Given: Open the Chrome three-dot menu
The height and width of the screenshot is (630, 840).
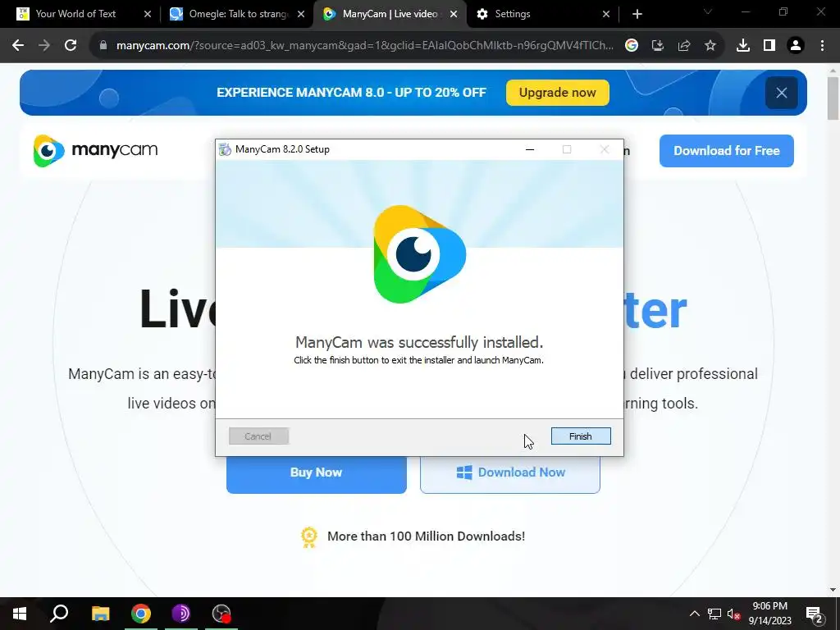Looking at the screenshot, I should pos(822,46).
